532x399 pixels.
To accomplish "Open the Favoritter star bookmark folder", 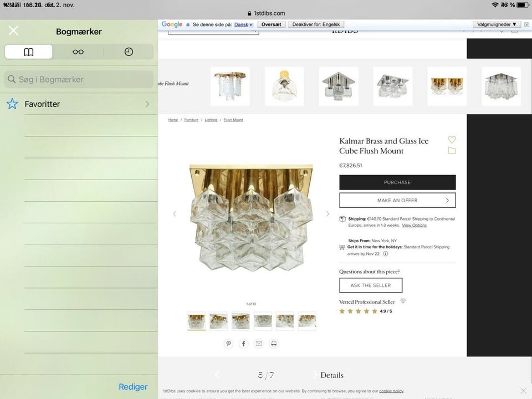I will tap(79, 104).
